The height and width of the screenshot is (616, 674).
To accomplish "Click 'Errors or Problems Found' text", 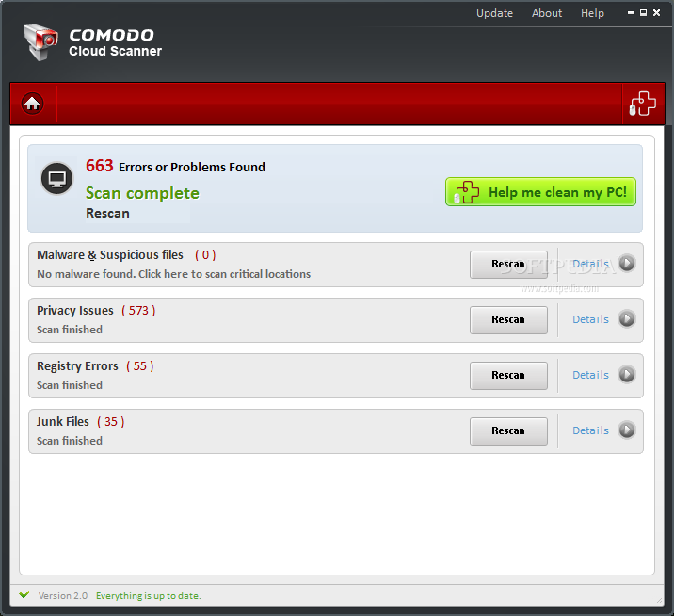I will pos(192,167).
